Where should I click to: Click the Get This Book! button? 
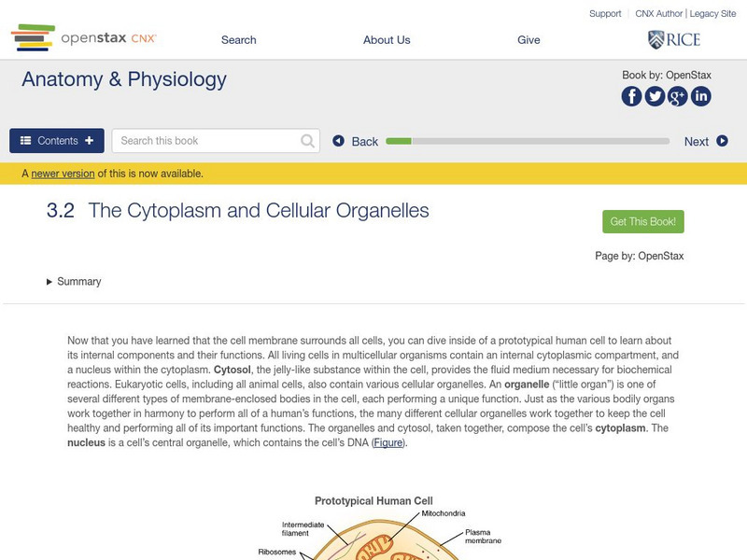tap(643, 222)
